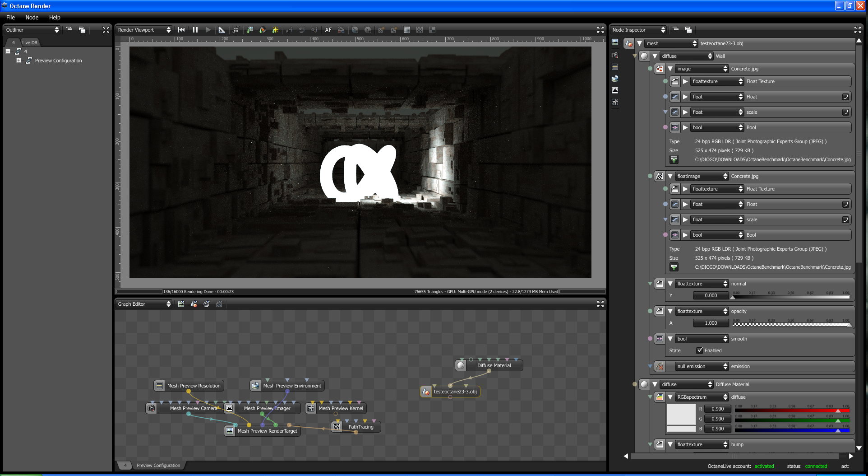Screen dimensions: 868x476
Task: Toggle the log-scale button on first scale row
Action: click(x=845, y=112)
